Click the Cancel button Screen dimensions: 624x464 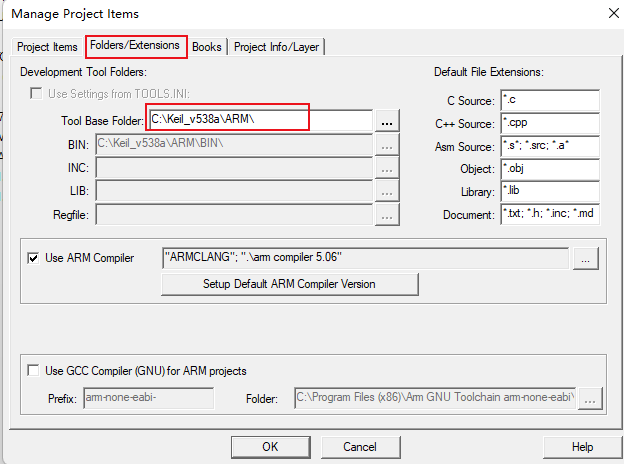[x=359, y=447]
